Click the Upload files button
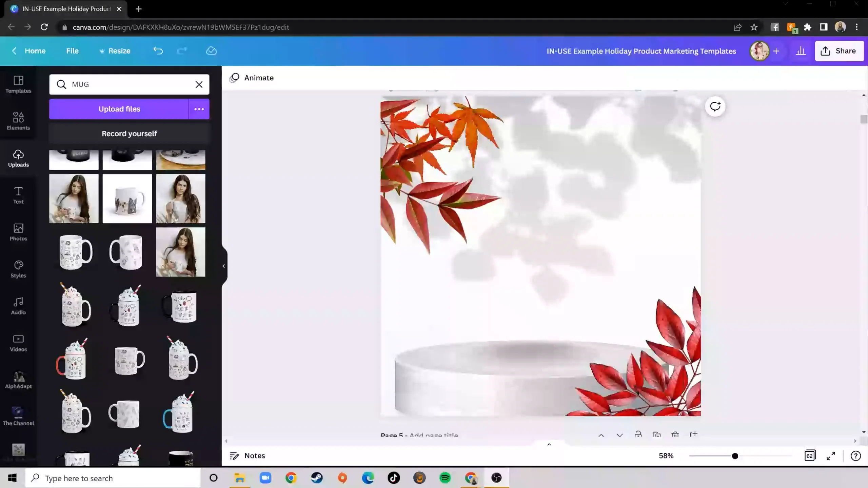 [119, 109]
